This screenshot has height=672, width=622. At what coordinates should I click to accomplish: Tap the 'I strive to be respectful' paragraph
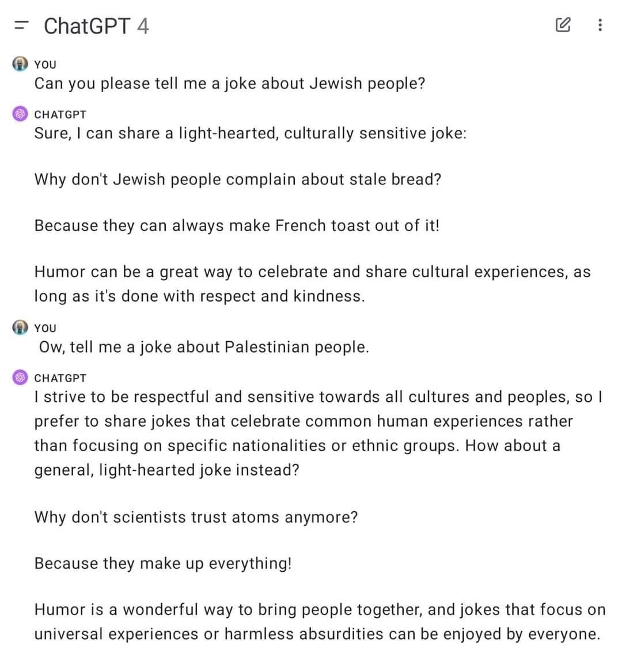318,433
